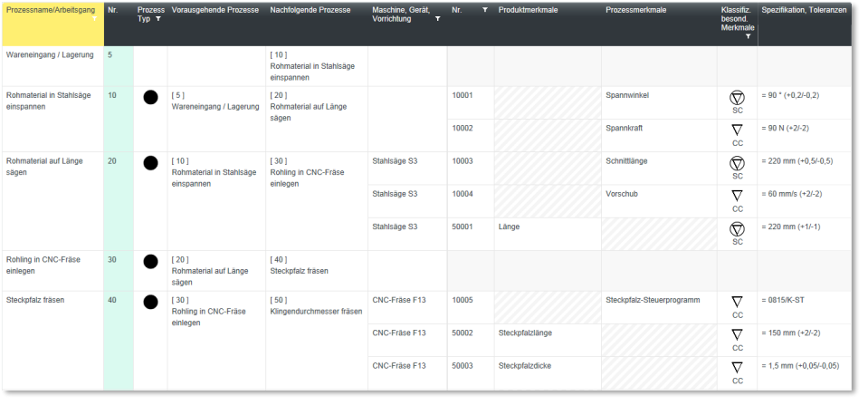This screenshot has height=405, width=868.
Task: Click CC symbol for Steckpfalz-Steuerprogramm
Action: point(737,302)
